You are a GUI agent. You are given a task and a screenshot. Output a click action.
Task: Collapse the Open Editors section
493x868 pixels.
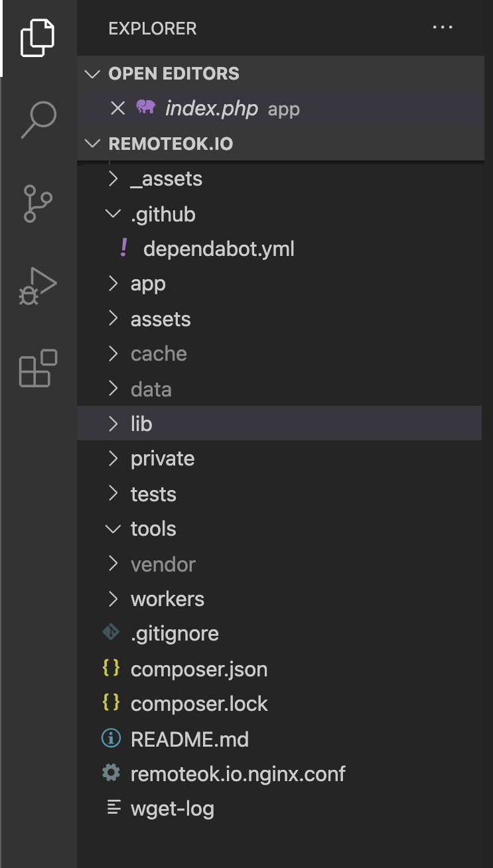tap(94, 74)
